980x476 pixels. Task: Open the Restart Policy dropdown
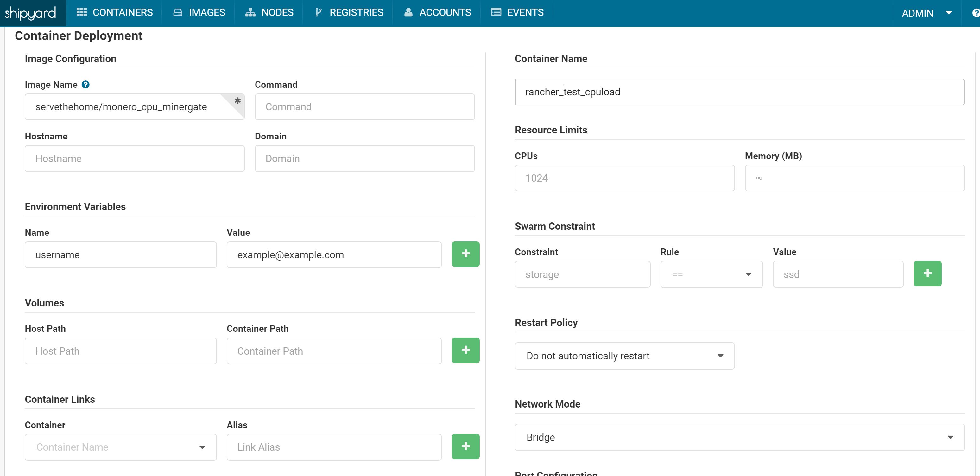click(x=624, y=356)
